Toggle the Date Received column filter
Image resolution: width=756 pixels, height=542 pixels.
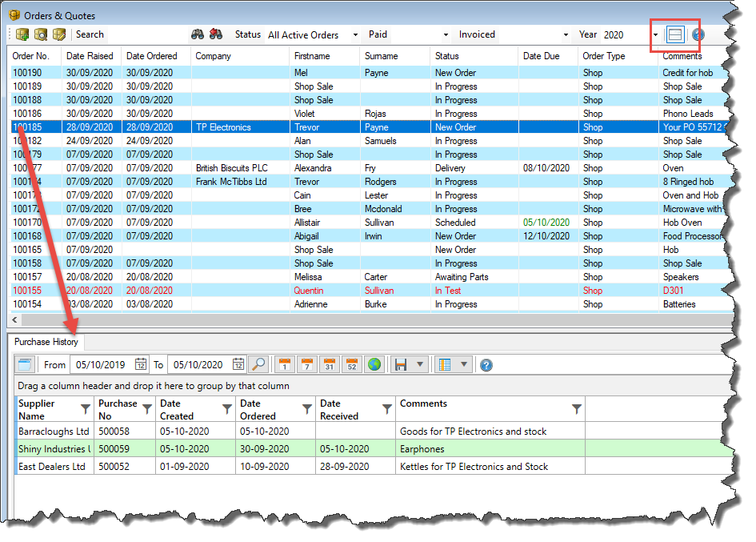pos(387,409)
